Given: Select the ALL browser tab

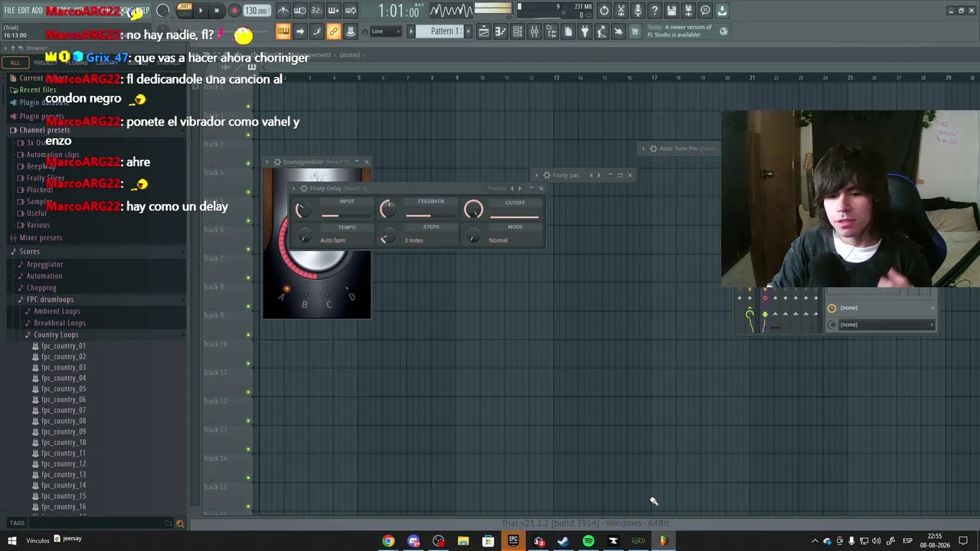Looking at the screenshot, I should pos(15,63).
